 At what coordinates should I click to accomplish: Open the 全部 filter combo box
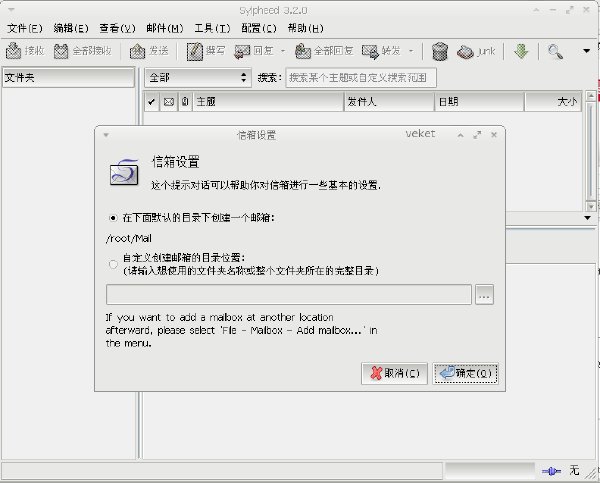tap(198, 78)
